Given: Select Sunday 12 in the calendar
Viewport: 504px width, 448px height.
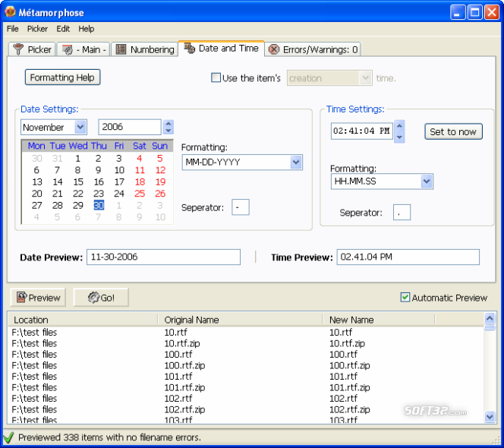Looking at the screenshot, I should pyautogui.click(x=160, y=170).
